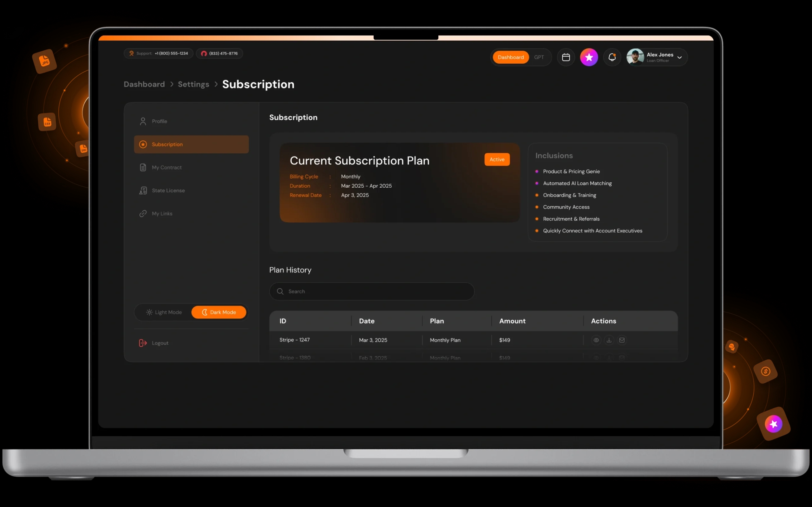Click the Plan History search field
Image resolution: width=812 pixels, height=507 pixels.
pos(371,292)
